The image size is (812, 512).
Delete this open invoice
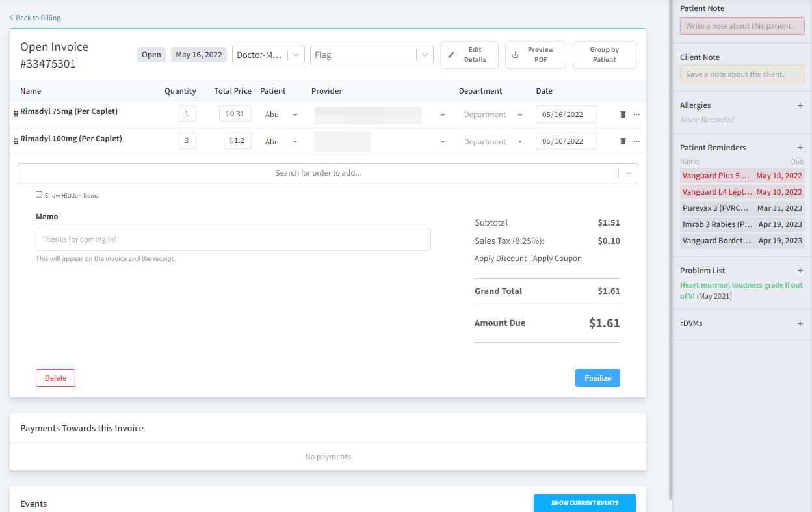55,378
